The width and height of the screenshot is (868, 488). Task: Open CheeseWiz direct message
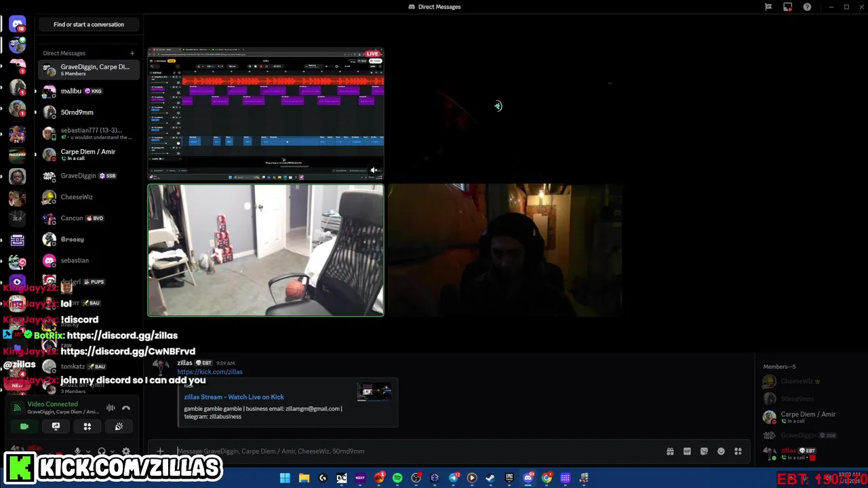pos(89,197)
